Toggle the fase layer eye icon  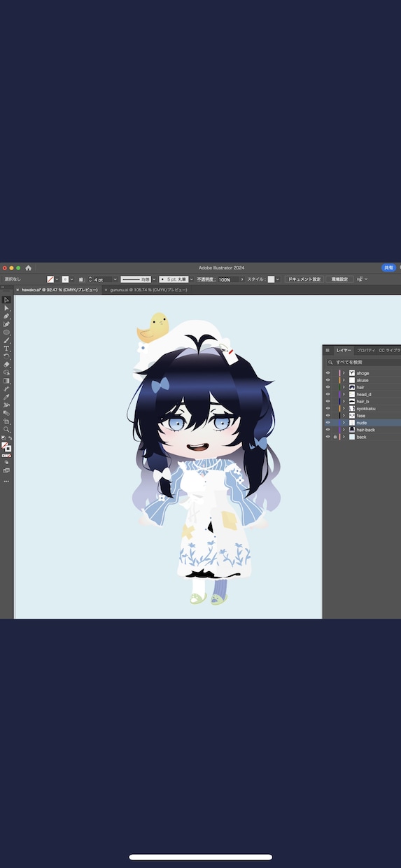[328, 416]
